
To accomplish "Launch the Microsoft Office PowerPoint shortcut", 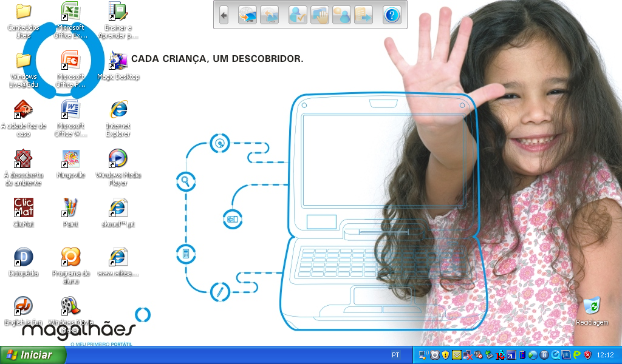I will click(70, 69).
